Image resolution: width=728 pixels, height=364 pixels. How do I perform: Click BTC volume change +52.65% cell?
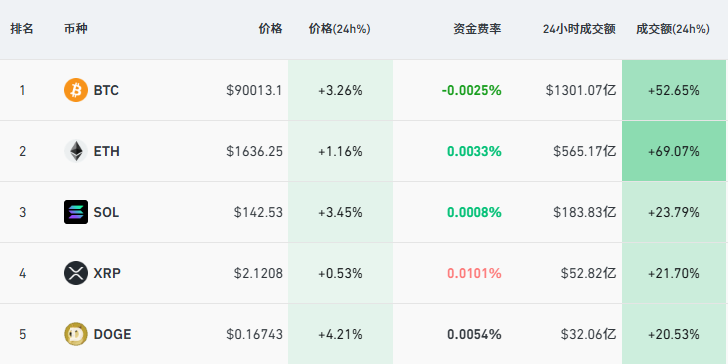pyautogui.click(x=674, y=90)
